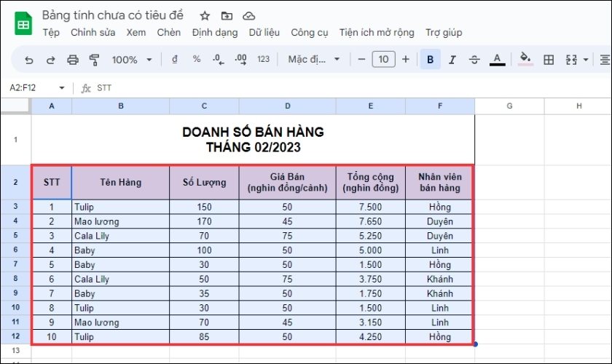Select the cell with quantity 85
Image resolution: width=612 pixels, height=364 pixels.
(x=204, y=336)
